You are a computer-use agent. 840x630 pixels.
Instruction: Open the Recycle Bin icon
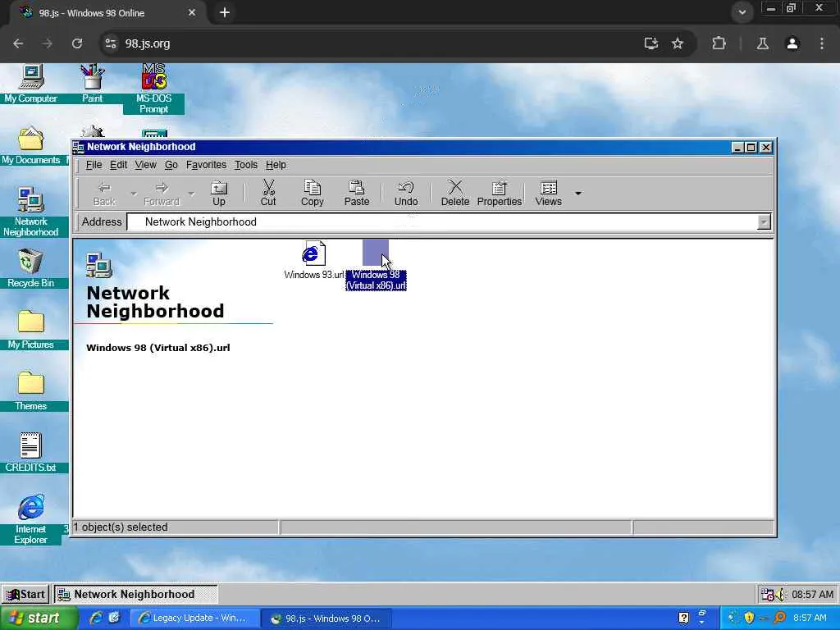coord(31,268)
